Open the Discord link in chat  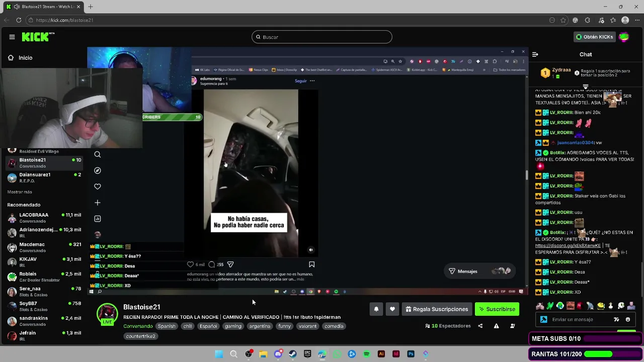568,246
